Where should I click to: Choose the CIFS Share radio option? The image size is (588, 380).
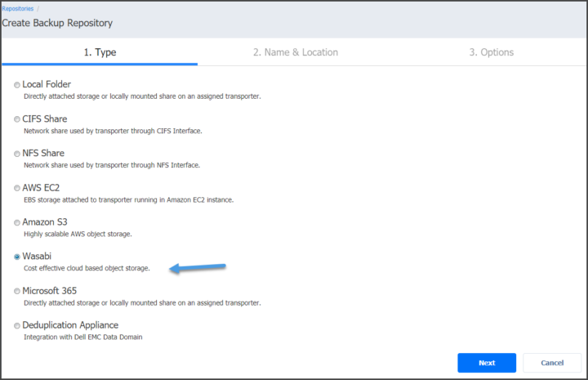[17, 119]
